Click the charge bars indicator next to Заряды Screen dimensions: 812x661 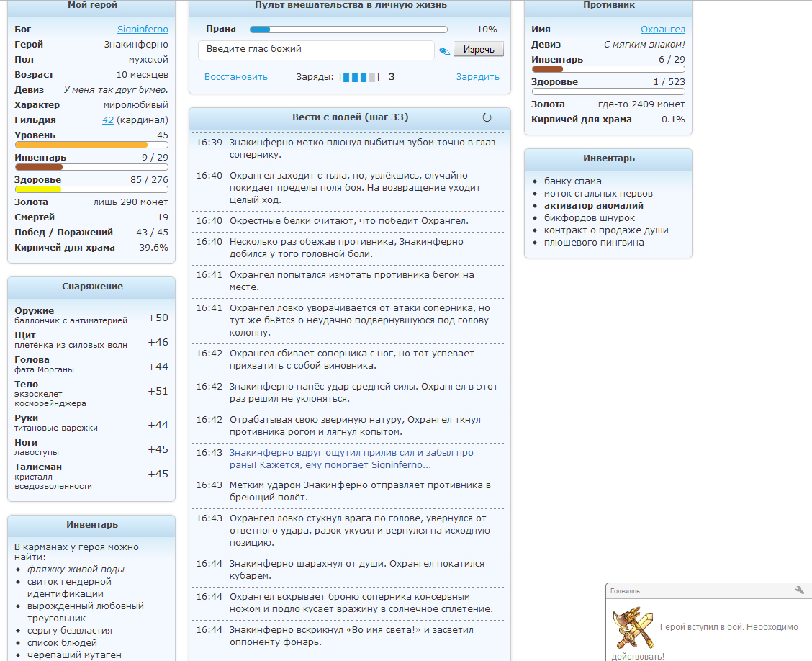point(359,77)
